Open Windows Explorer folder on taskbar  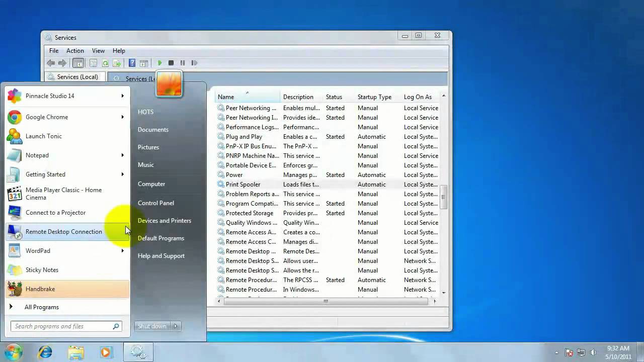click(76, 352)
